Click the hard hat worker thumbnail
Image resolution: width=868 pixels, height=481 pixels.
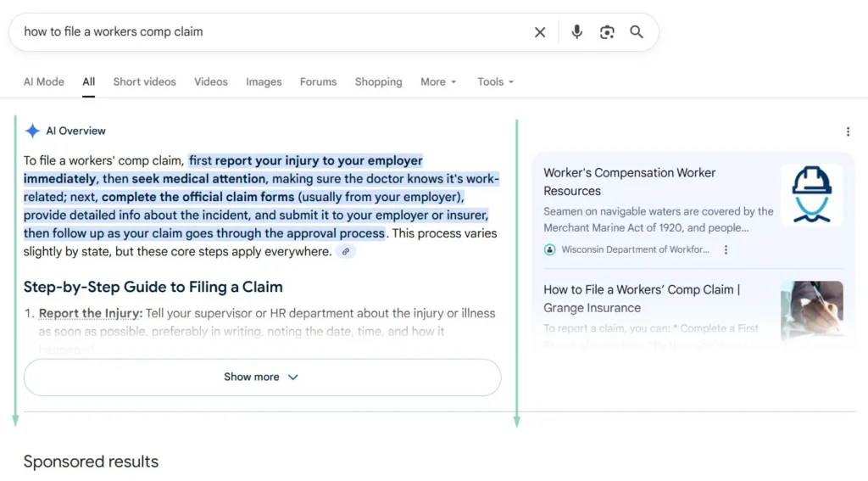(811, 195)
